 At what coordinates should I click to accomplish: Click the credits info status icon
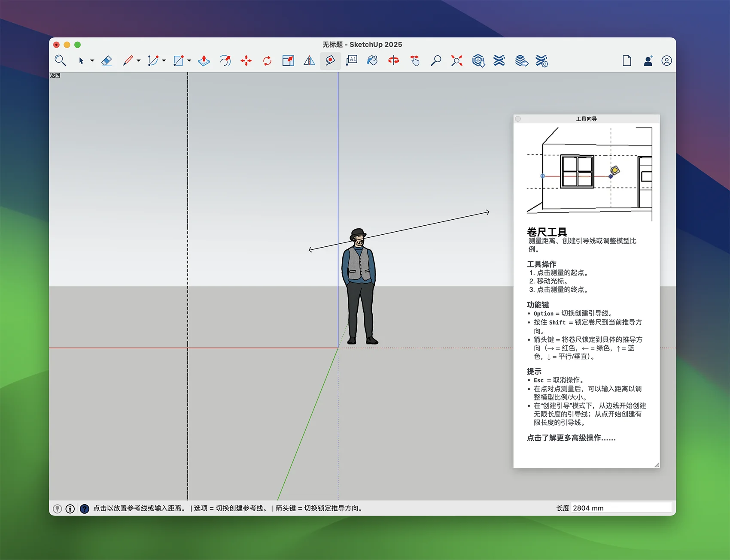[x=70, y=509]
